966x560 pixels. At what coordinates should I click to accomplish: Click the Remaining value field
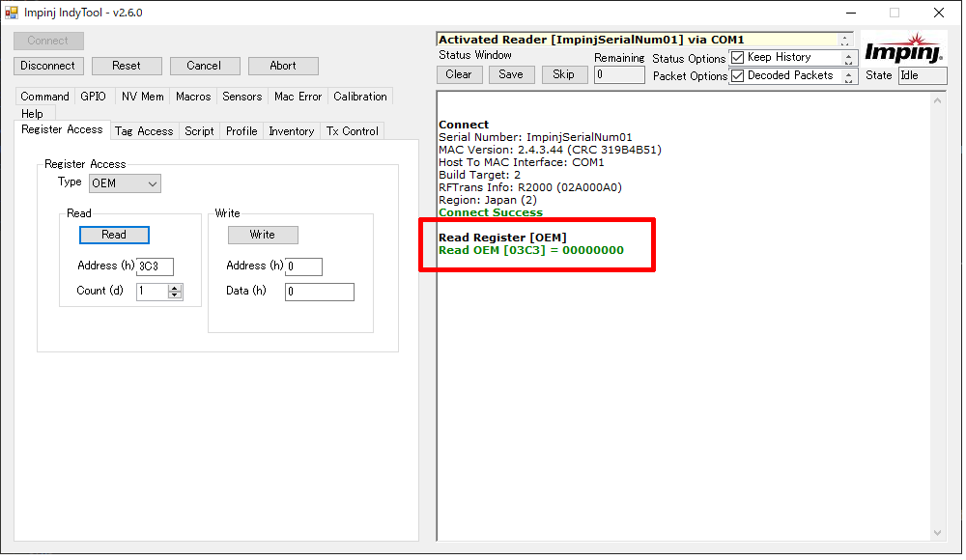pyautogui.click(x=619, y=75)
